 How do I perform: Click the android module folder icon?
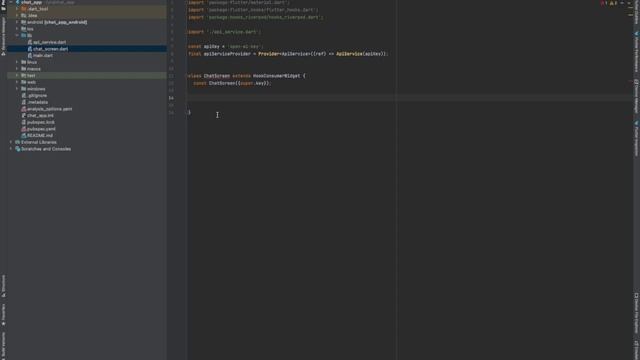[24, 22]
